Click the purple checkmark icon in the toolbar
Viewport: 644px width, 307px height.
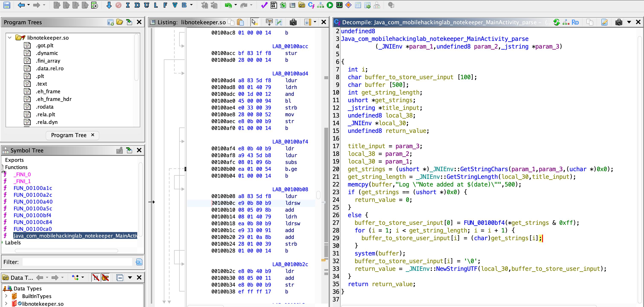(264, 5)
